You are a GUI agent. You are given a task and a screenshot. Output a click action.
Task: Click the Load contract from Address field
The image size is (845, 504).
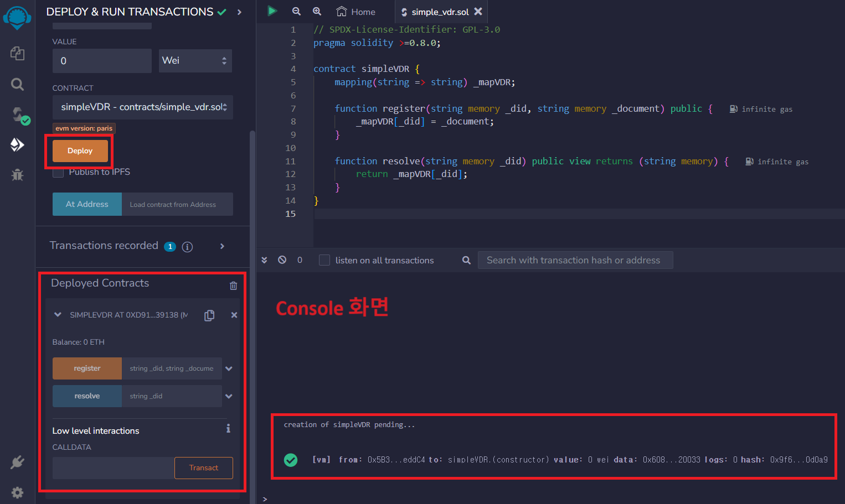[x=177, y=204]
